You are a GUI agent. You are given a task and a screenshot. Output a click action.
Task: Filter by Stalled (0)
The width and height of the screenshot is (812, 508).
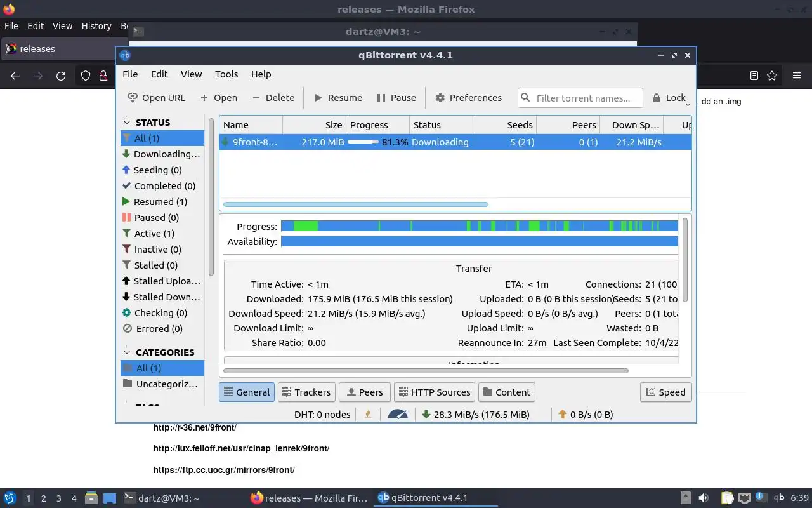(x=162, y=265)
